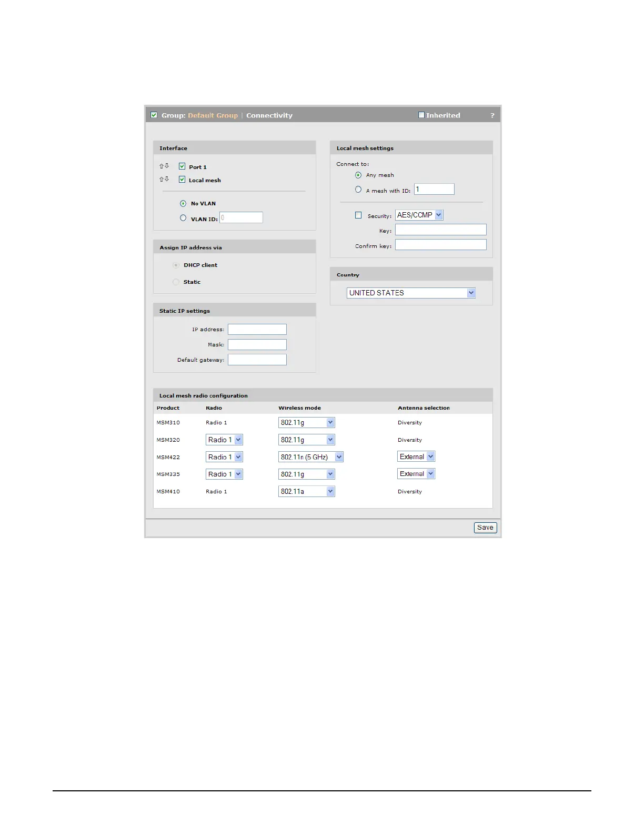644x834 pixels.
Task: Uncheck the Local mesh interface checkbox
Action: [x=182, y=180]
